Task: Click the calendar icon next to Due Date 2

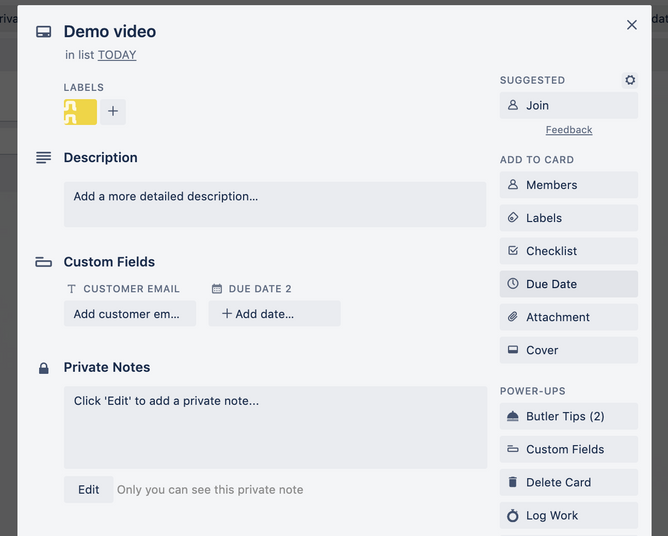Action: [217, 289]
